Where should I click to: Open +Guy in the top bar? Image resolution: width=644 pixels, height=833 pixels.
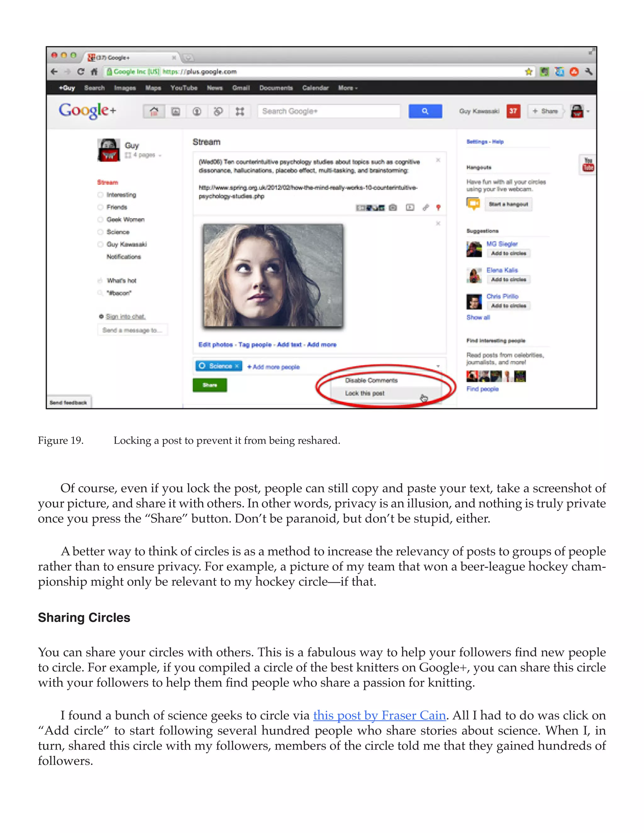tap(67, 88)
